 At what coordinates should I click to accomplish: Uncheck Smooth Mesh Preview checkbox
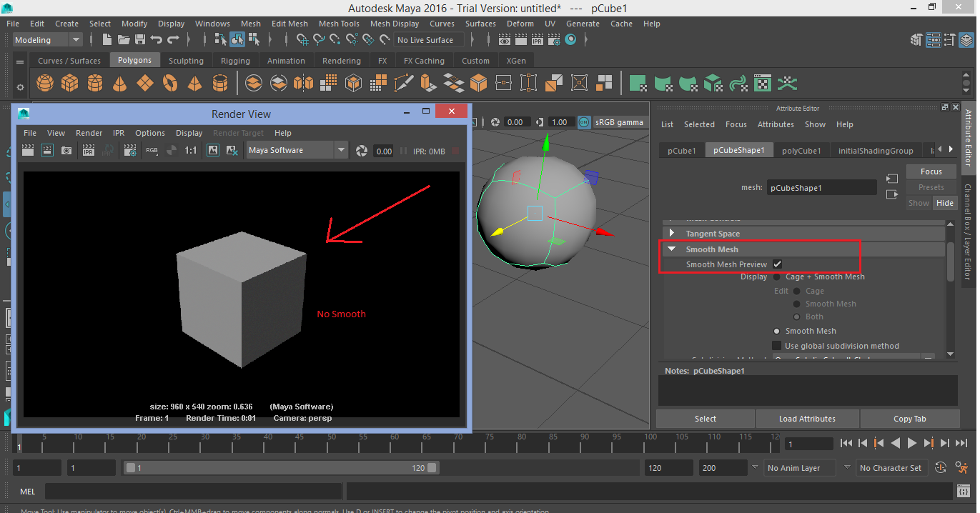click(x=777, y=264)
